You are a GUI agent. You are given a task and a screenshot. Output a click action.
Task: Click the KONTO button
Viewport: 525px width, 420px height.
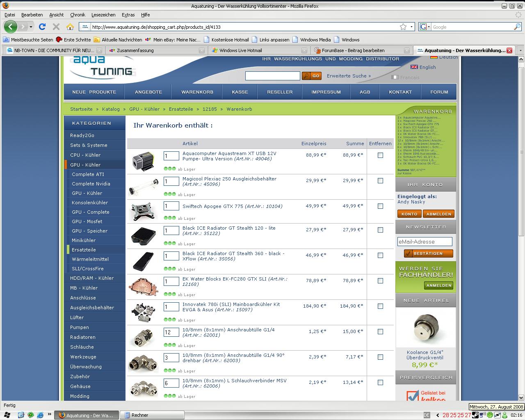[x=409, y=214]
